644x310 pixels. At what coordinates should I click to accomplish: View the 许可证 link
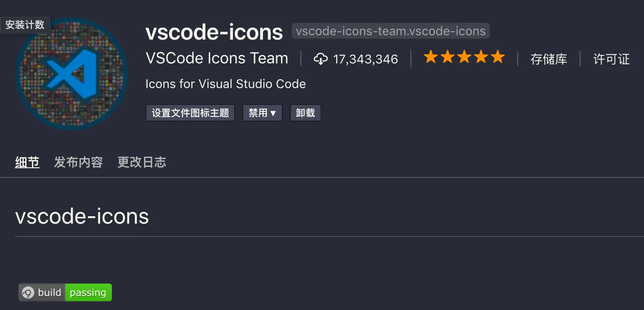(612, 59)
